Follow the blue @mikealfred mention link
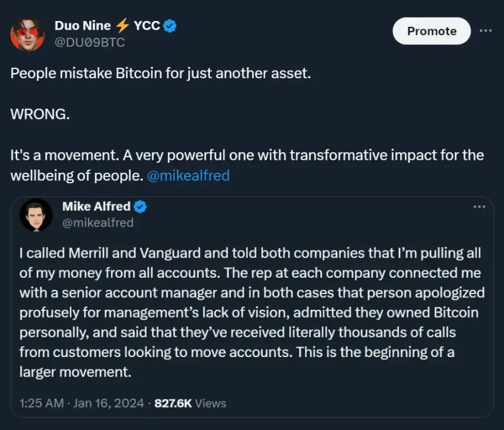 point(188,176)
